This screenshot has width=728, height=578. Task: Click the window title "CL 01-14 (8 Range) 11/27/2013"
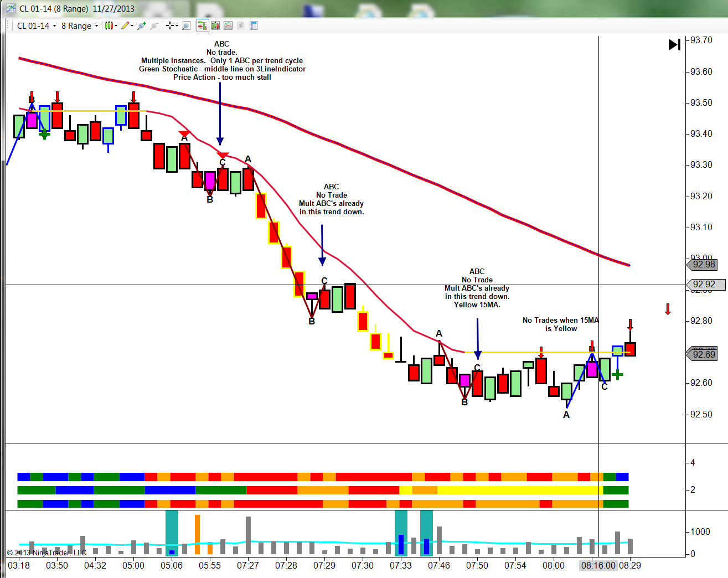(x=77, y=8)
